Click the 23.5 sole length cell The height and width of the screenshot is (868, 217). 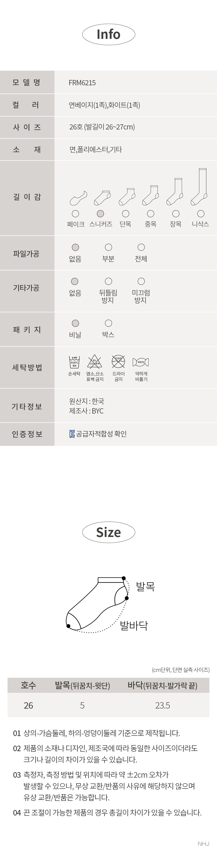[x=162, y=706]
